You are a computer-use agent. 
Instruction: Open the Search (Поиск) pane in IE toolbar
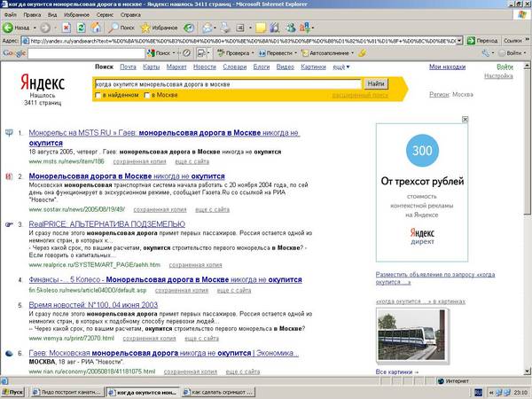pos(121,27)
